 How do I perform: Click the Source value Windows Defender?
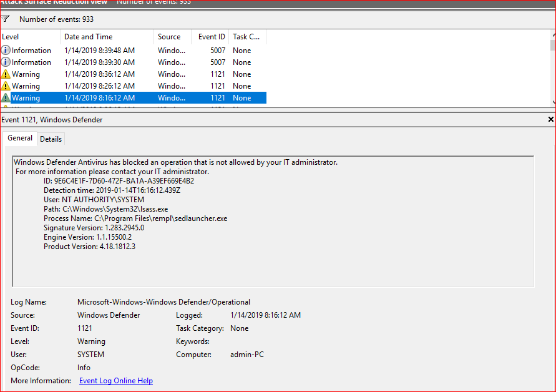[x=109, y=315]
